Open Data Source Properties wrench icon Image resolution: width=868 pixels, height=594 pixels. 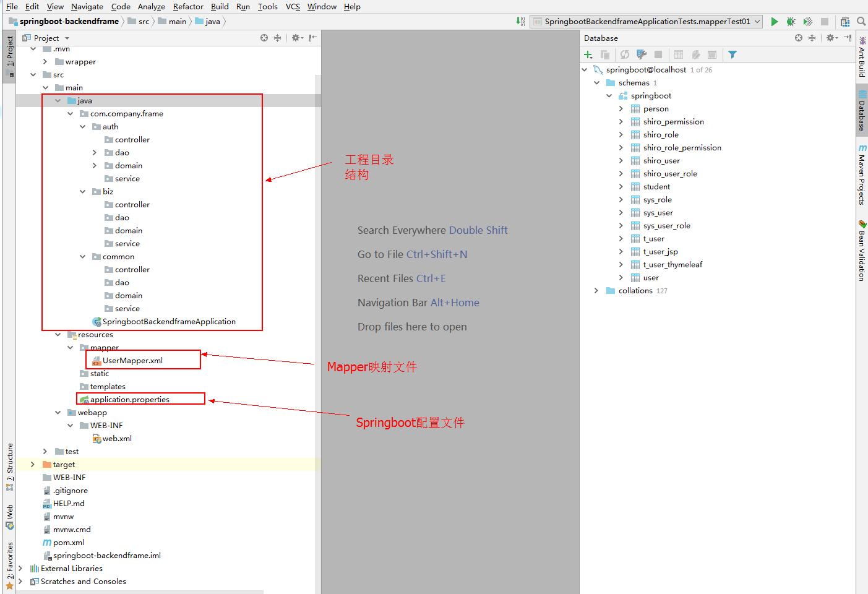coord(641,54)
